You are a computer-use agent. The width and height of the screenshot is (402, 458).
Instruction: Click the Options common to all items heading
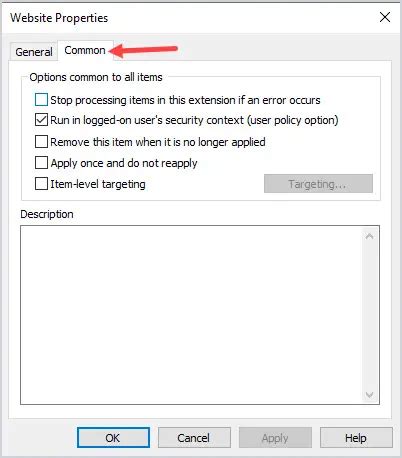96,77
